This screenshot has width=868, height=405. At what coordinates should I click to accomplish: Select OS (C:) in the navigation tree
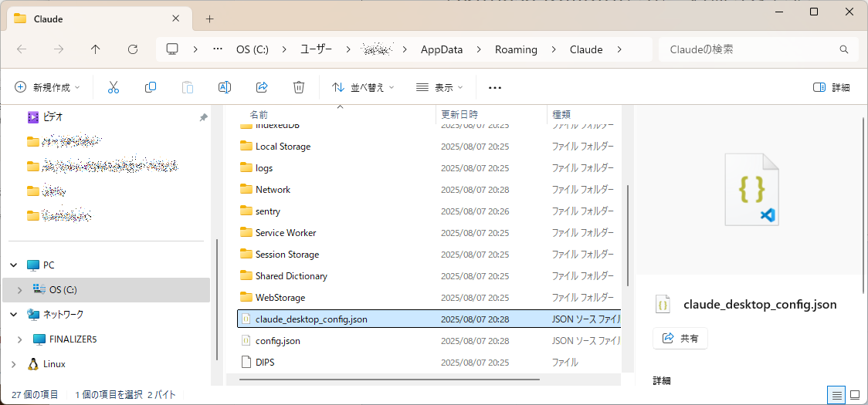[x=107, y=290]
